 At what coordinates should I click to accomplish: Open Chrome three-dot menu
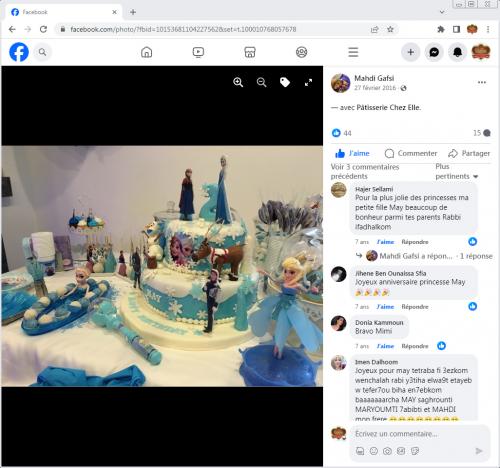488,29
